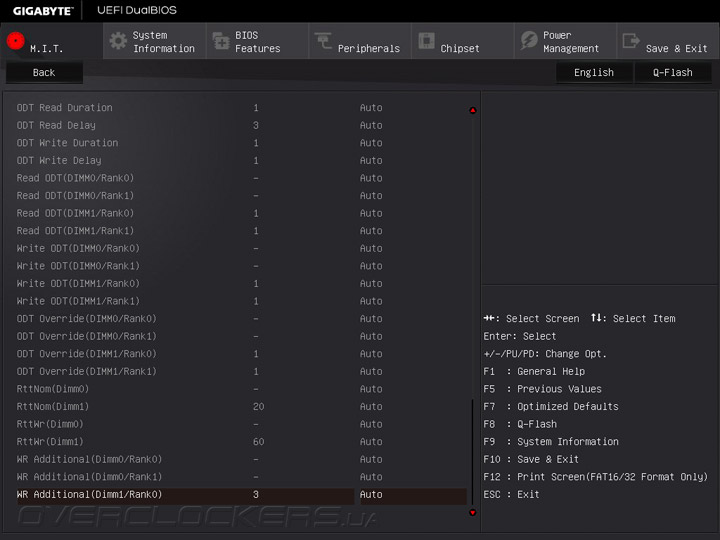Viewport: 720px width, 540px height.
Task: Click the F7 Optimized Defaults help line
Action: click(x=551, y=406)
